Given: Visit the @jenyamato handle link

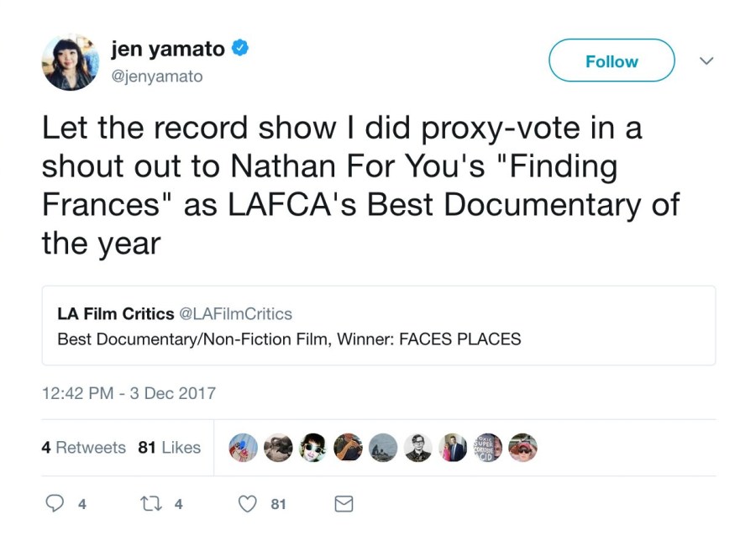Looking at the screenshot, I should [x=157, y=76].
